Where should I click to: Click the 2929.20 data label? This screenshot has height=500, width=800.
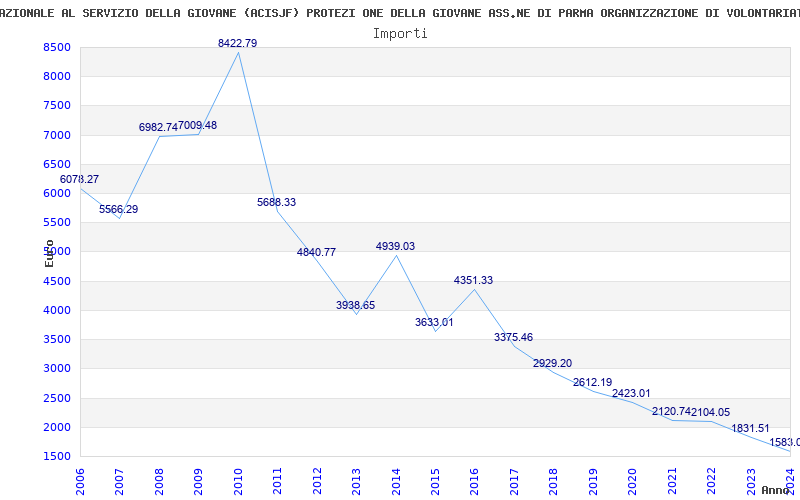click(553, 363)
